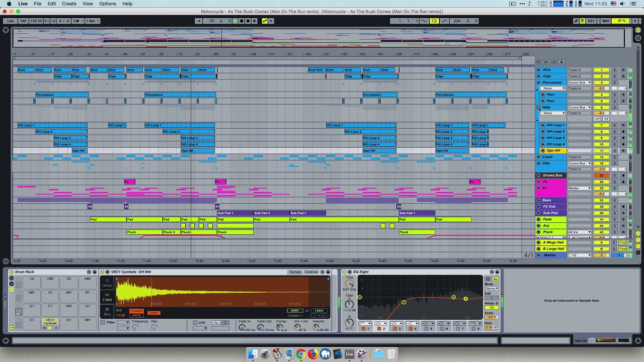Toggle the metronome button

[76, 21]
